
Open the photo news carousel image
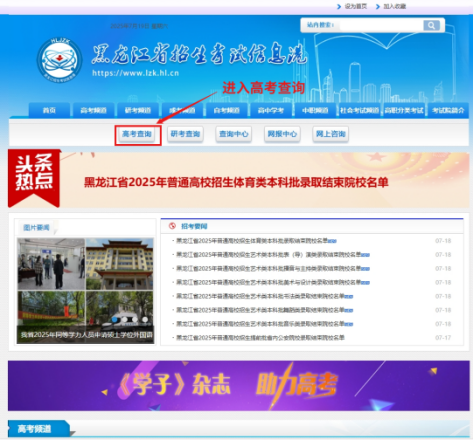86,290
